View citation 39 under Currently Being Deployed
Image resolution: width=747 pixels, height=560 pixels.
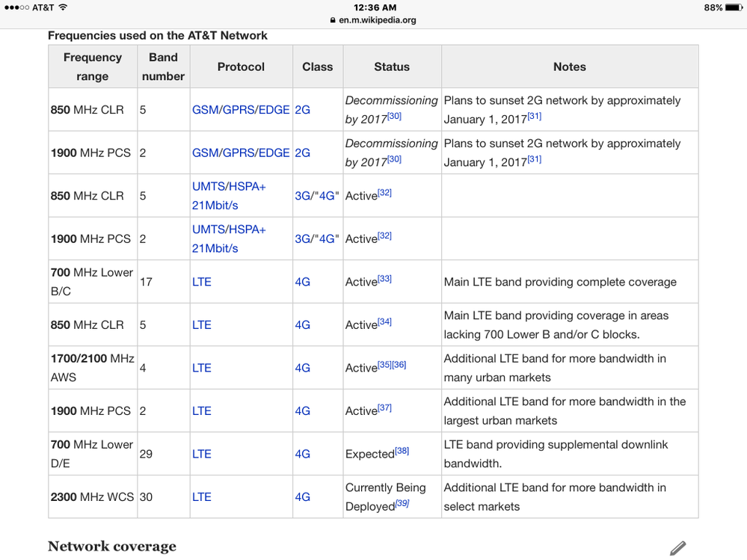point(402,504)
